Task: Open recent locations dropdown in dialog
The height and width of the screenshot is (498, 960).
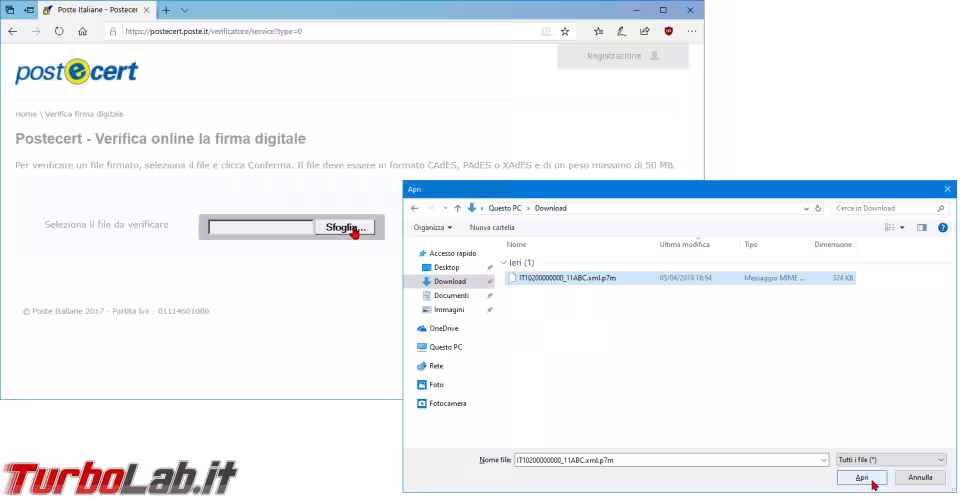Action: [445, 208]
